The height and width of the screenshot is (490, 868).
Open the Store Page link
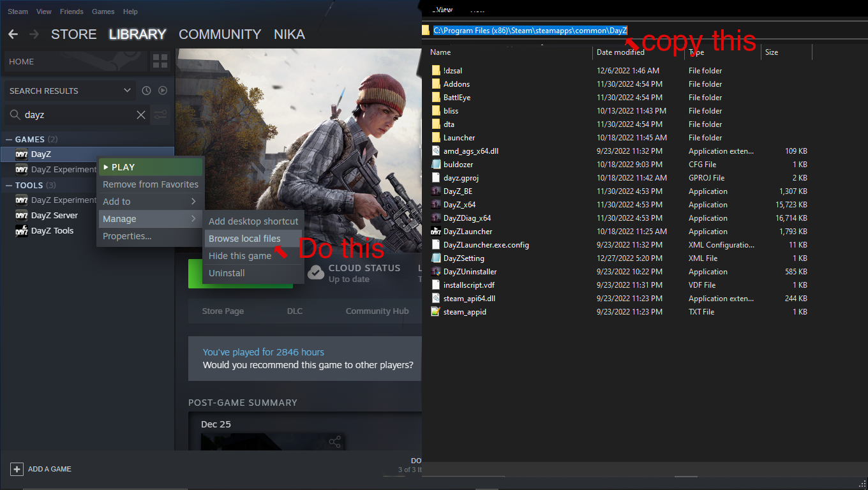pos(223,311)
